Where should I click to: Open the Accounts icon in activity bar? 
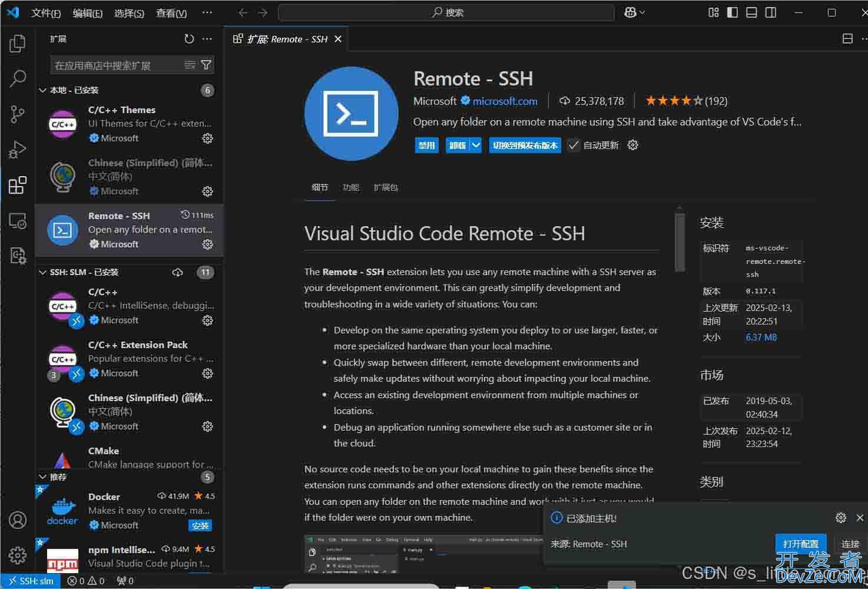tap(18, 520)
